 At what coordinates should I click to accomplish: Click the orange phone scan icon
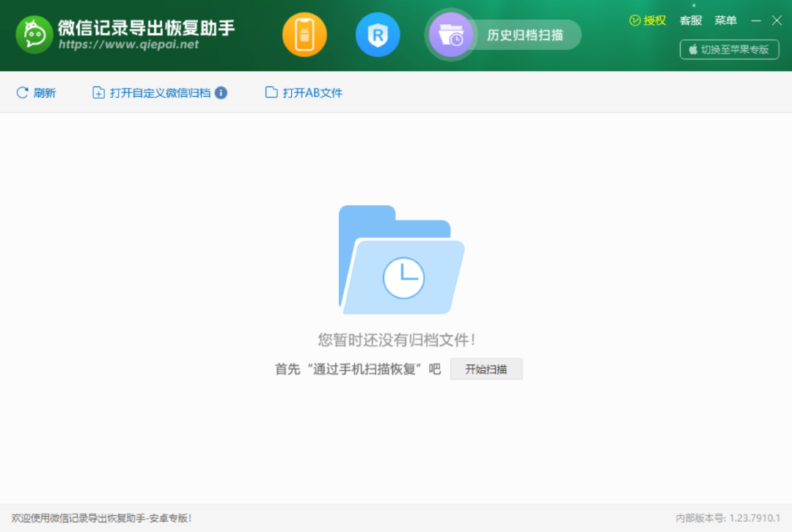click(x=304, y=34)
